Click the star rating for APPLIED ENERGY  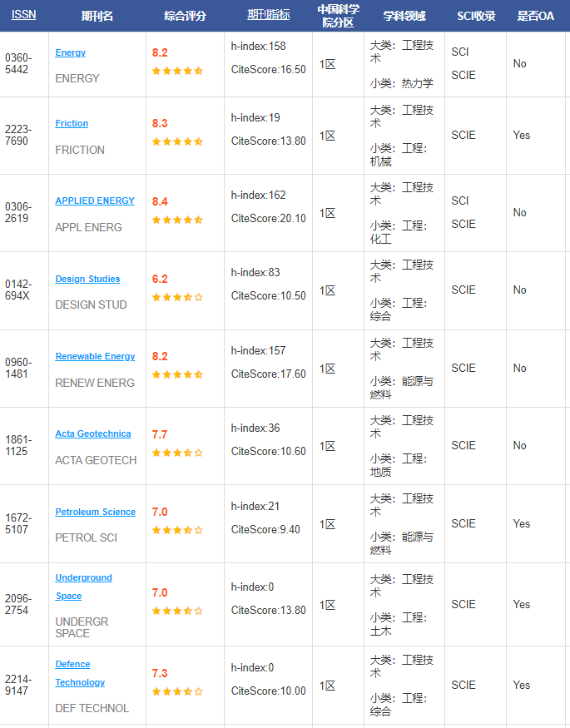point(178,220)
